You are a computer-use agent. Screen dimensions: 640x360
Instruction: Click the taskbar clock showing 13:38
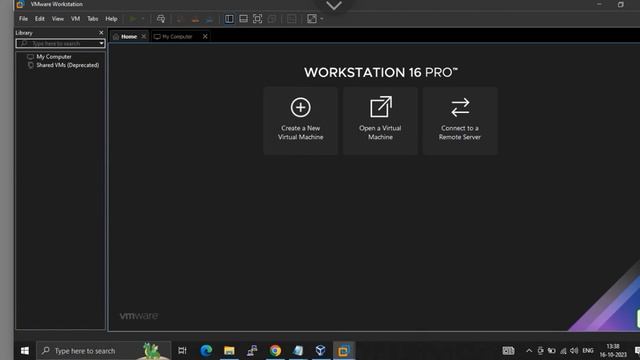(x=613, y=351)
